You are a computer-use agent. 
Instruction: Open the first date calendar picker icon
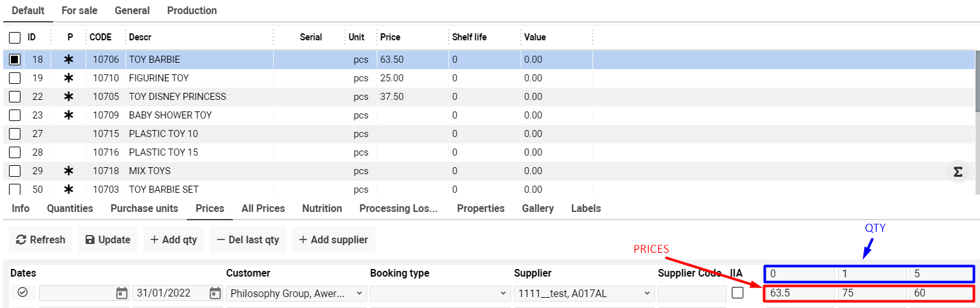122,293
